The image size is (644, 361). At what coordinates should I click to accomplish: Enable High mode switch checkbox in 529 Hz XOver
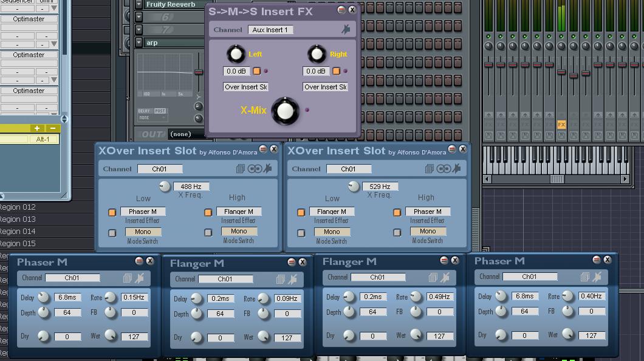397,232
